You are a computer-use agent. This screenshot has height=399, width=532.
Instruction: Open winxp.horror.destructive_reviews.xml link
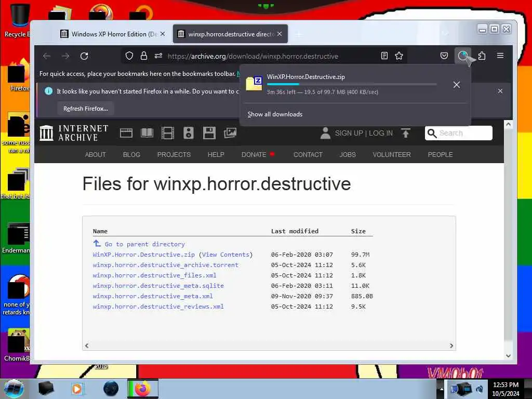[x=158, y=307]
